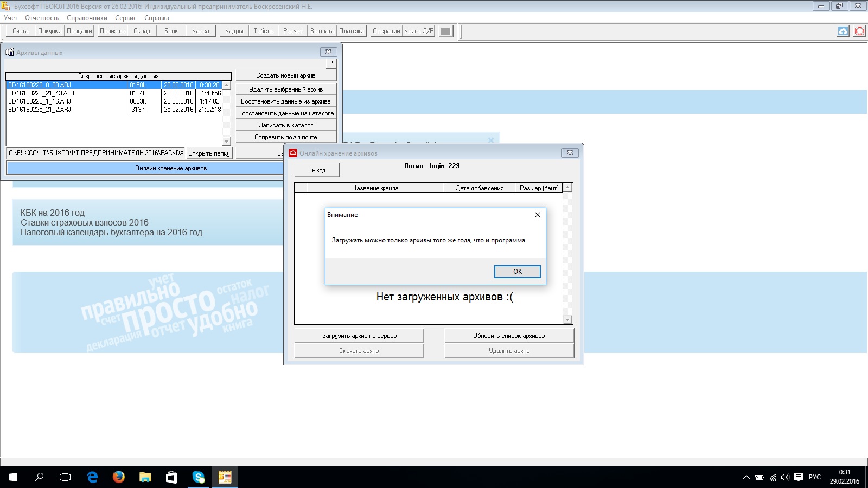Select archive BD16160226_1_16.ARJ in list
Screen dimensions: 868x488
pyautogui.click(x=40, y=101)
